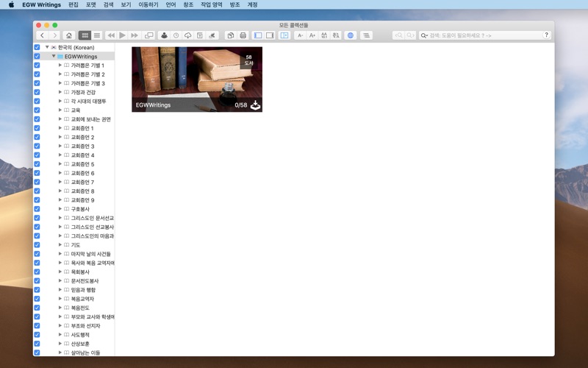Expand the 믿음과 행함 book
The width and height of the screenshot is (588, 368).
[60, 289]
